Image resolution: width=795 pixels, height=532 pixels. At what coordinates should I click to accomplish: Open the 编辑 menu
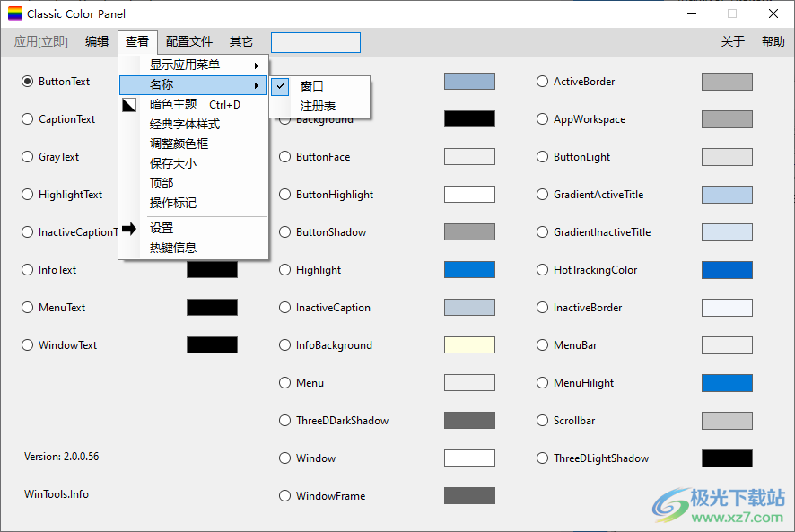click(x=97, y=41)
